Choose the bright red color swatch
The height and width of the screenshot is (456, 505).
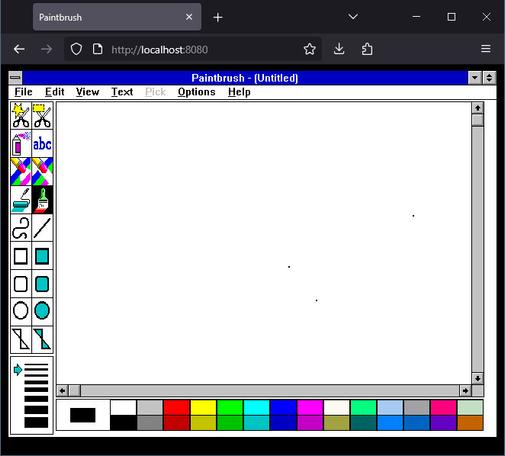[x=177, y=407]
